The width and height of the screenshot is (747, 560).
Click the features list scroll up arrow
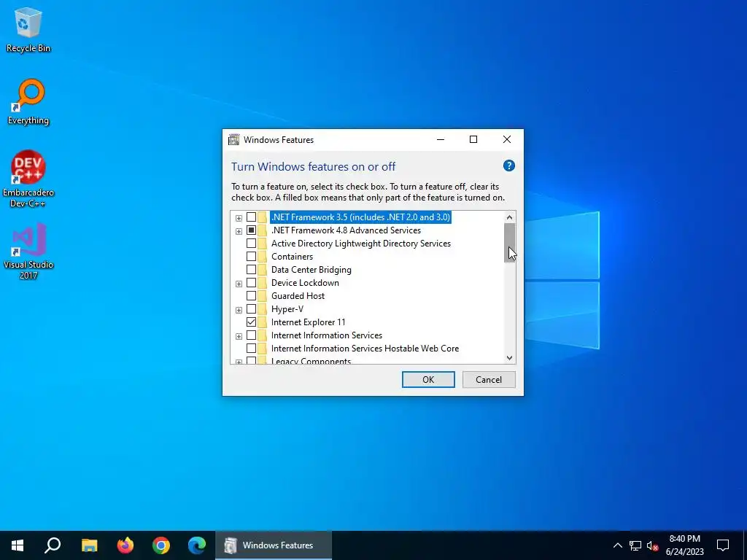[509, 217]
